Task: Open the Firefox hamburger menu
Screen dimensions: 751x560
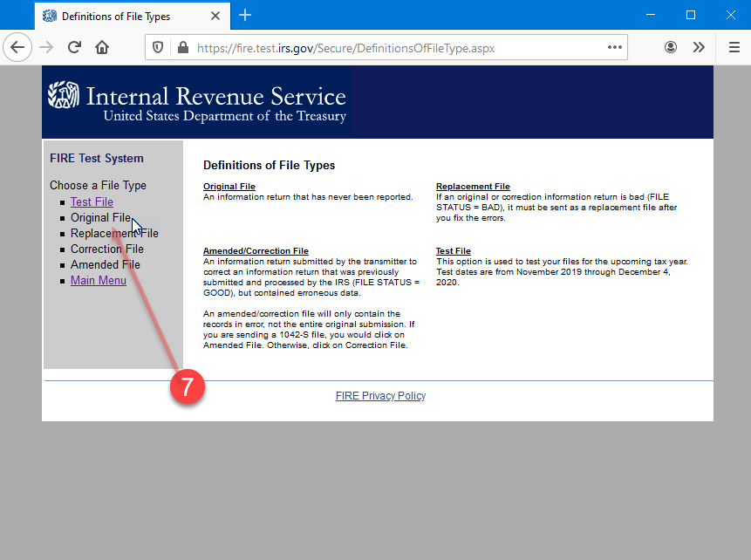Action: (734, 48)
